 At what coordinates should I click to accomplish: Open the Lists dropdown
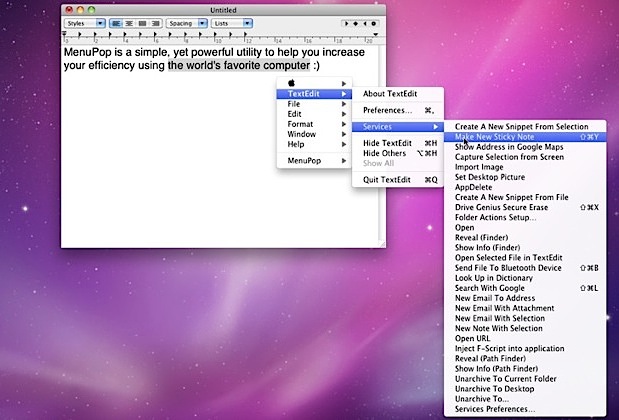coord(232,23)
